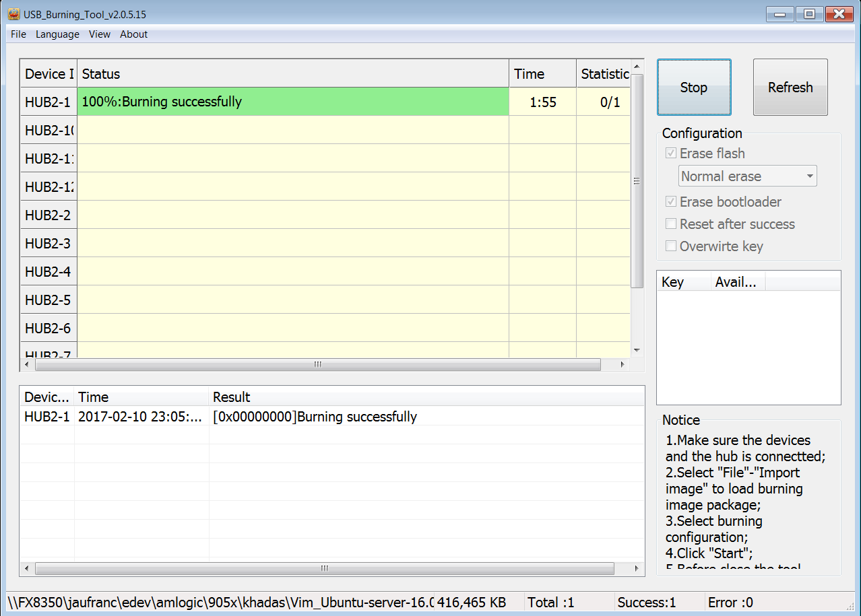
Task: Click the 0/1 statistic cell
Action: tap(604, 102)
